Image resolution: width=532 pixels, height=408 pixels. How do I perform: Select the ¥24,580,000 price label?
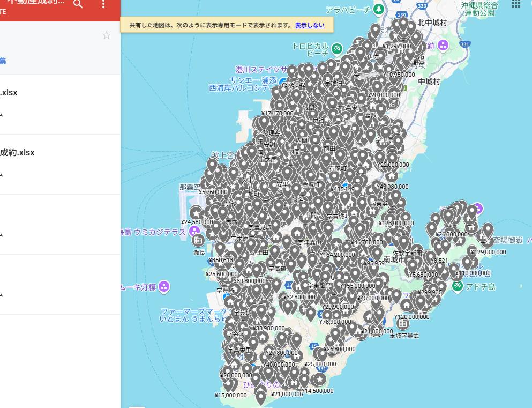click(x=197, y=222)
